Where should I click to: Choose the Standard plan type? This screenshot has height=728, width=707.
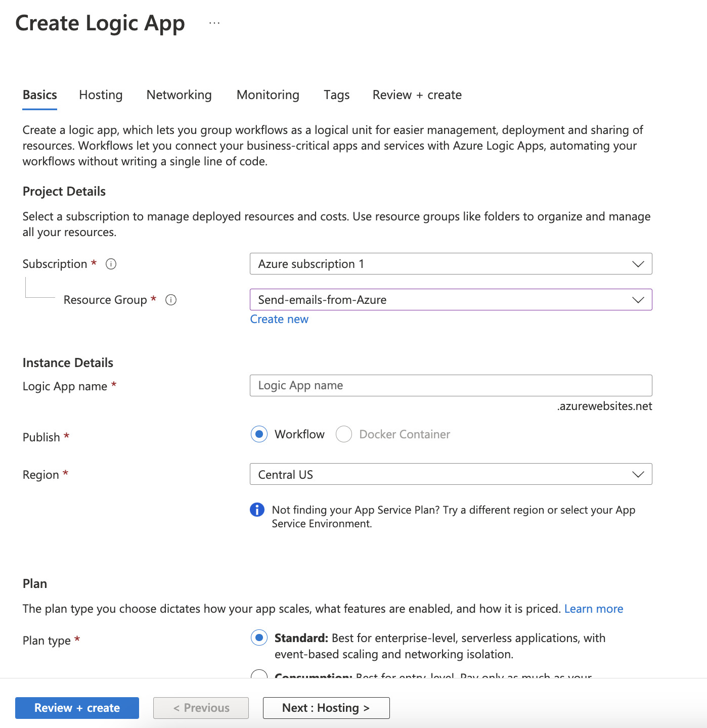click(x=259, y=638)
